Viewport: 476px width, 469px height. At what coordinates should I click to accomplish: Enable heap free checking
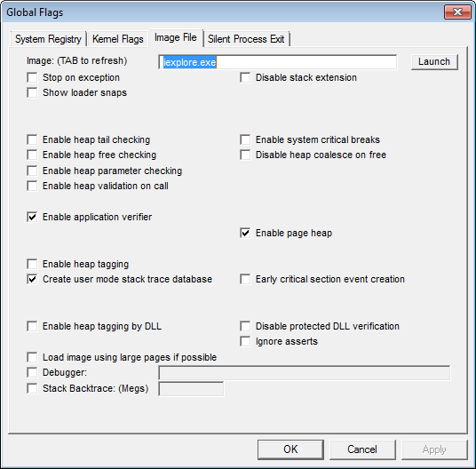32,155
